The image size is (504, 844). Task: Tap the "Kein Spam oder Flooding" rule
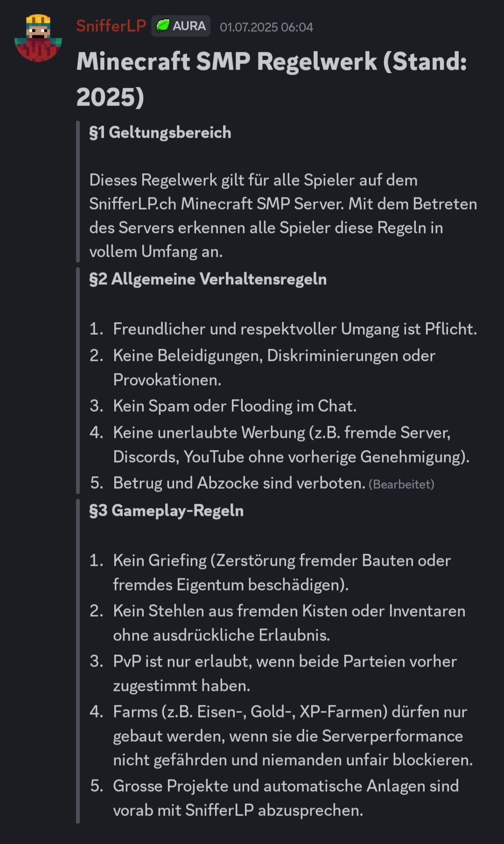(x=234, y=406)
